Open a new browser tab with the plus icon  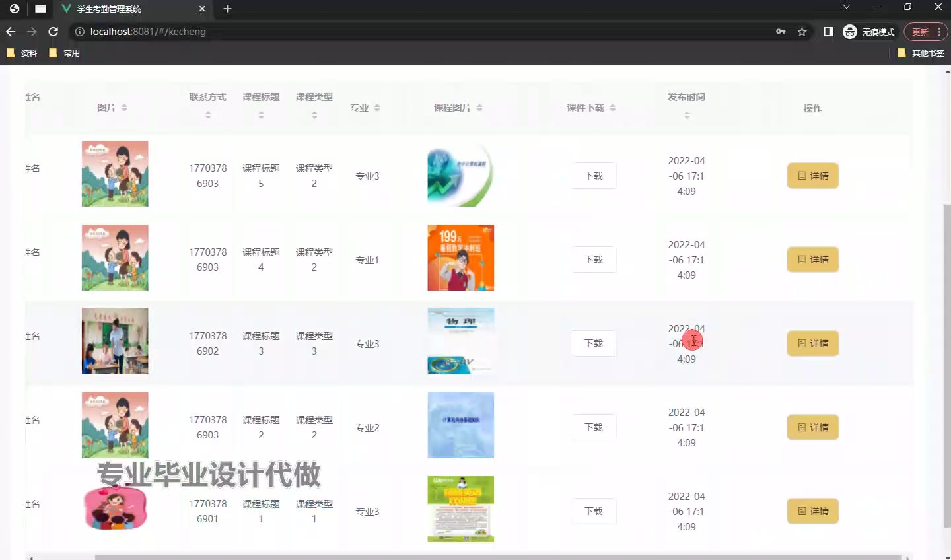point(227,9)
